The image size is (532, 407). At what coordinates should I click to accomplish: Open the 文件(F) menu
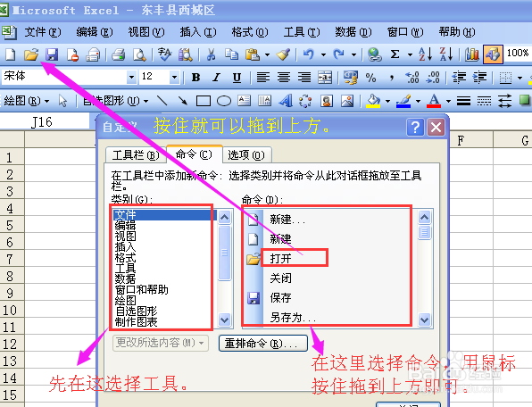pos(43,32)
